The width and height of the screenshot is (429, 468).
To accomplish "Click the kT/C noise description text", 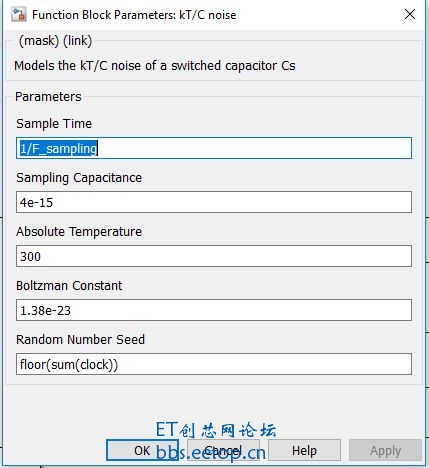I will [x=155, y=66].
